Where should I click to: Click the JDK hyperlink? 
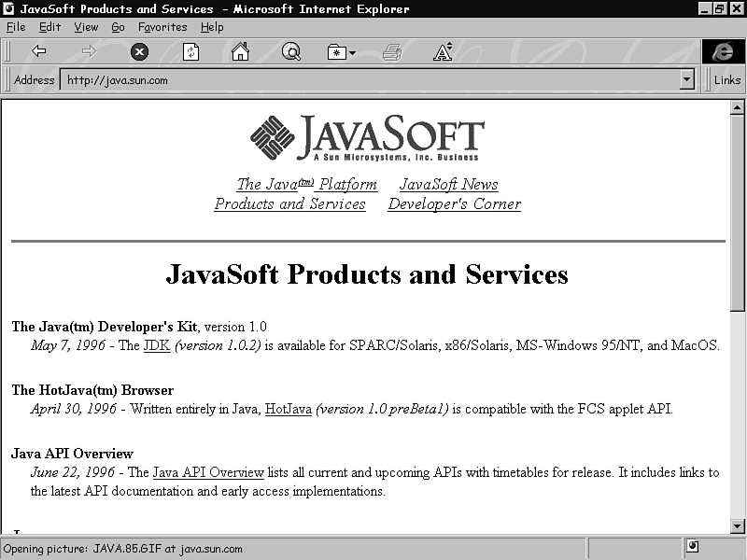click(157, 344)
